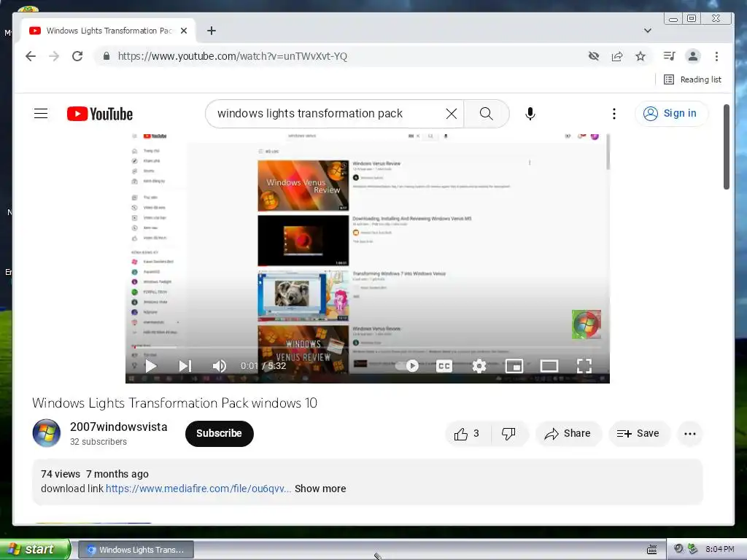
Task: Open the Chrome three-dot menu
Action: 716,56
